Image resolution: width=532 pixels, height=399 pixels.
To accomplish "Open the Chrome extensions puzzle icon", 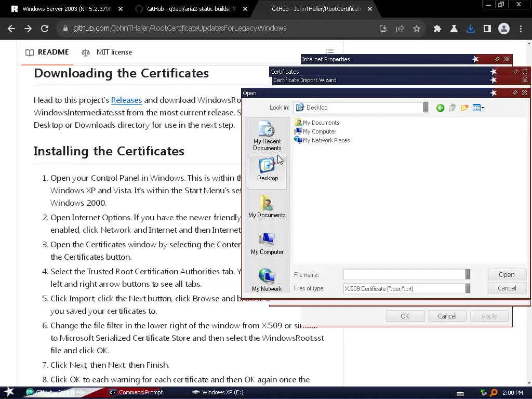I will (437, 29).
